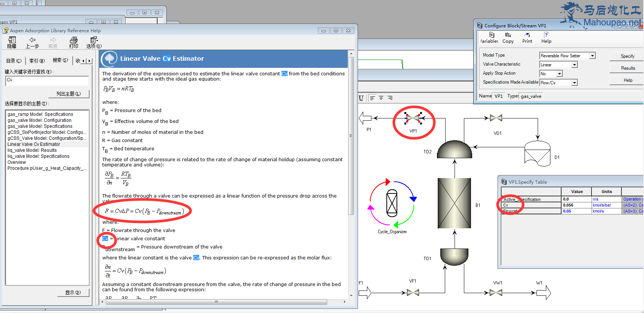The image size is (644, 313).
Task: Select the VD1 valve on the flowsheet
Action: click(496, 118)
